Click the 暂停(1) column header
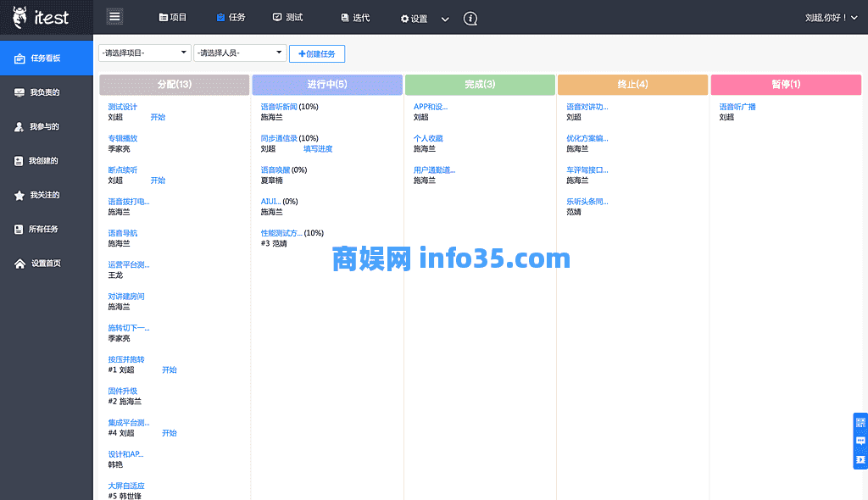 (786, 85)
